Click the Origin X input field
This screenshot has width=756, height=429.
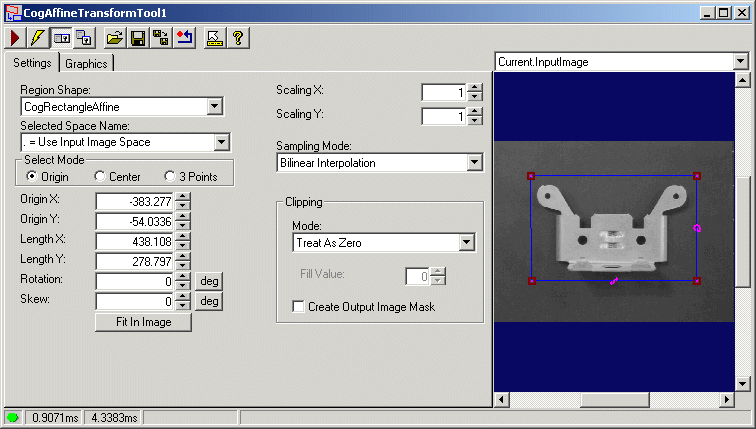(135, 201)
